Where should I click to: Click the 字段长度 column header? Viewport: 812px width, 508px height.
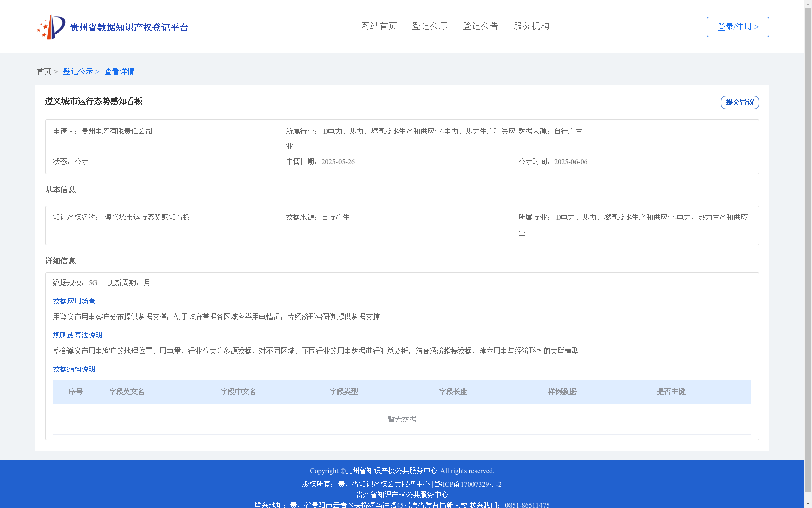click(x=453, y=392)
